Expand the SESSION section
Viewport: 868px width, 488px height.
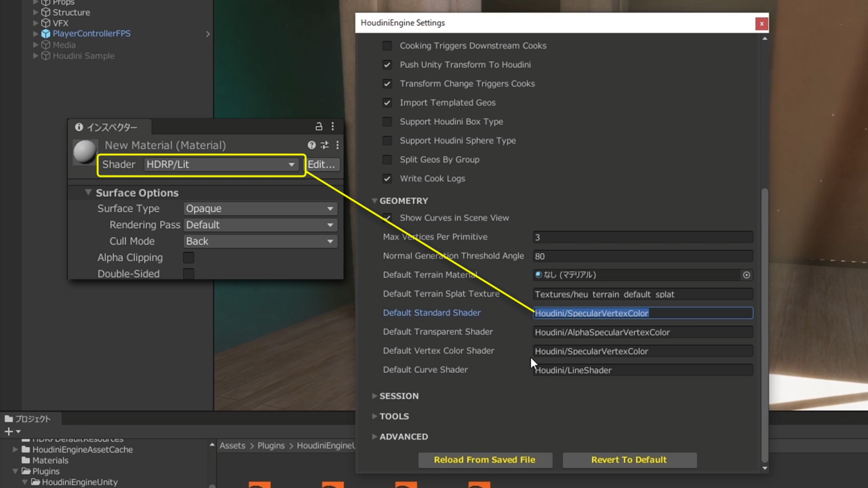(x=398, y=396)
